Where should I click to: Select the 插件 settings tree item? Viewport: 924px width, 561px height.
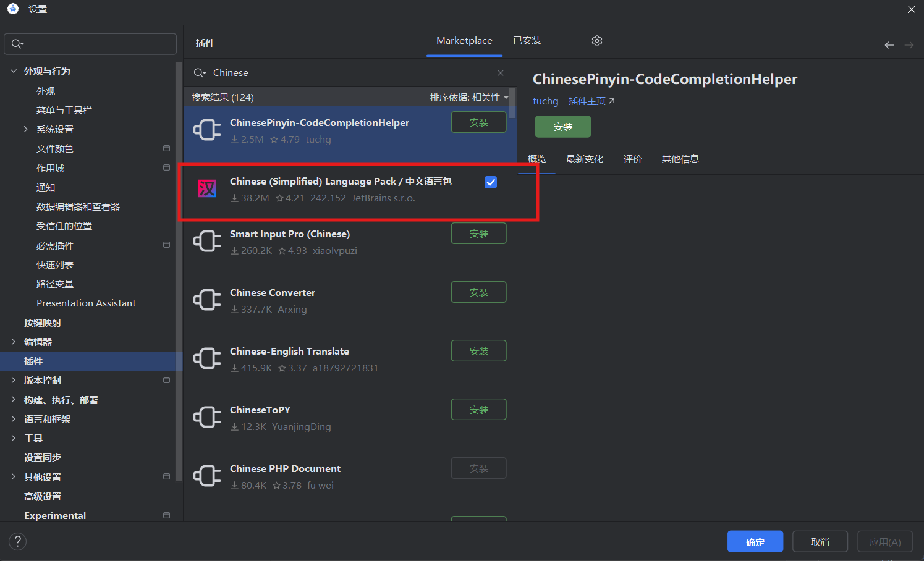coord(91,361)
